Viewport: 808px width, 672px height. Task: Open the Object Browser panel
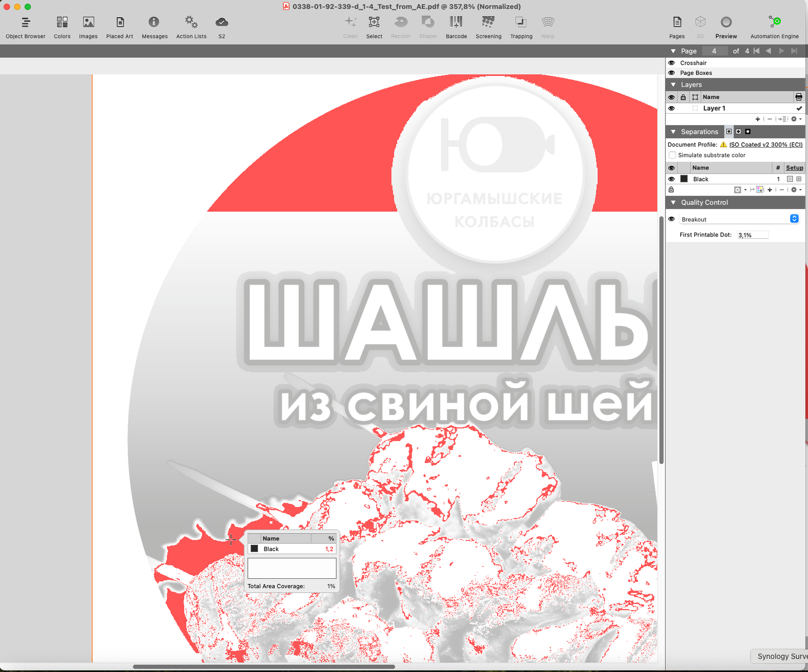tap(25, 26)
